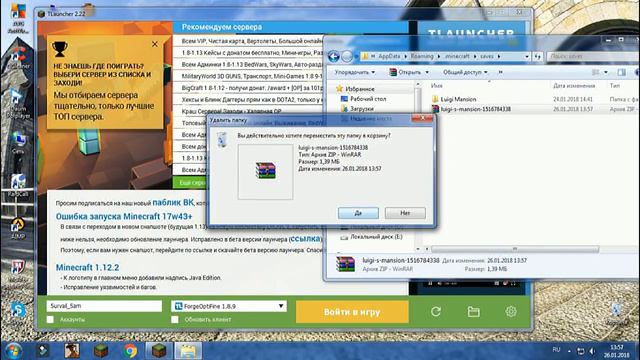Click the Explorer search field

point(593,56)
